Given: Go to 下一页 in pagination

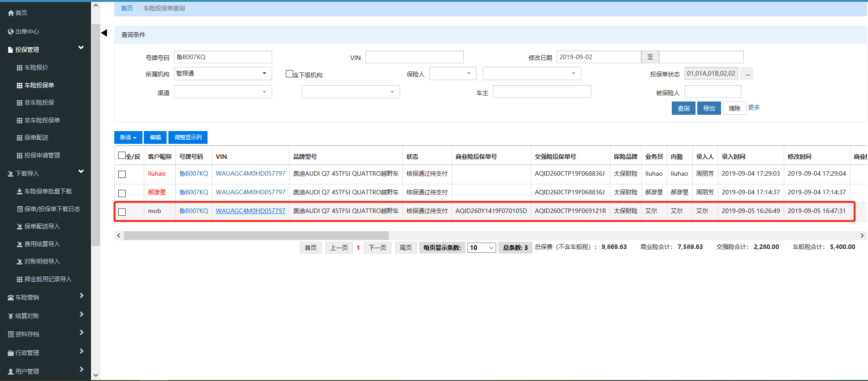Looking at the screenshot, I should (x=377, y=248).
